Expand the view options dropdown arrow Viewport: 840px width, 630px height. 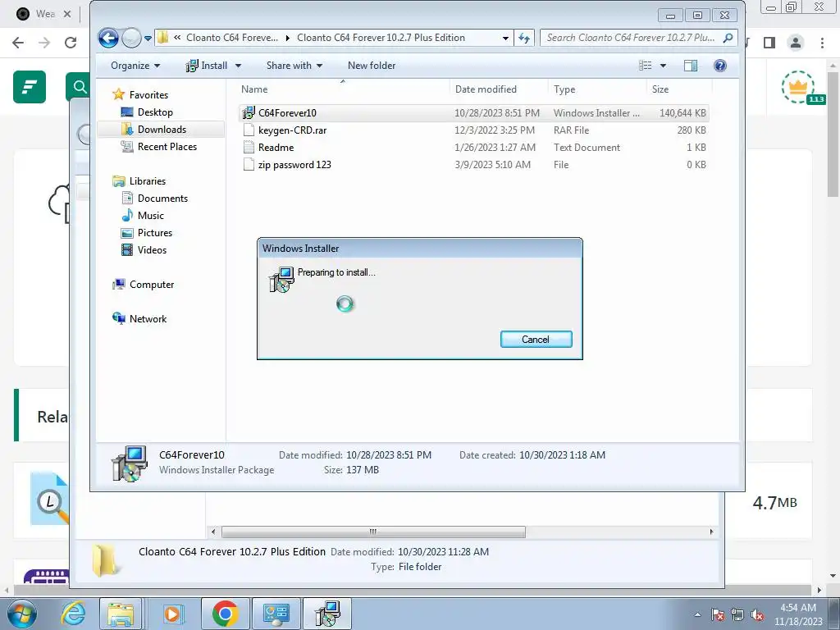coord(663,66)
